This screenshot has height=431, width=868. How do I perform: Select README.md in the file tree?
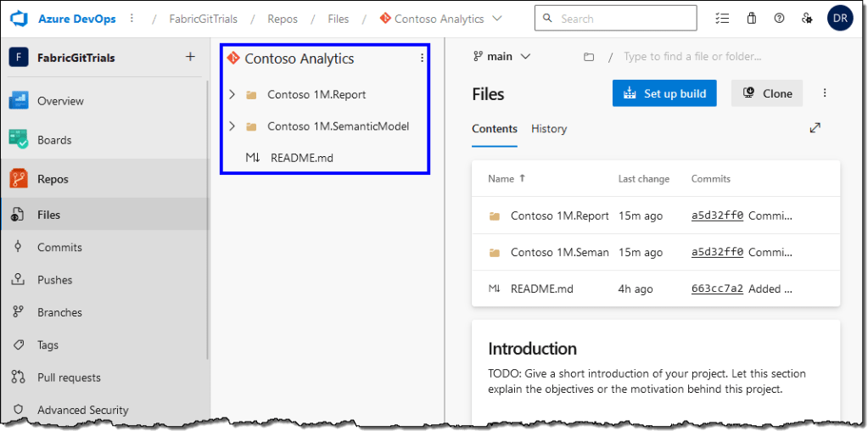click(301, 158)
